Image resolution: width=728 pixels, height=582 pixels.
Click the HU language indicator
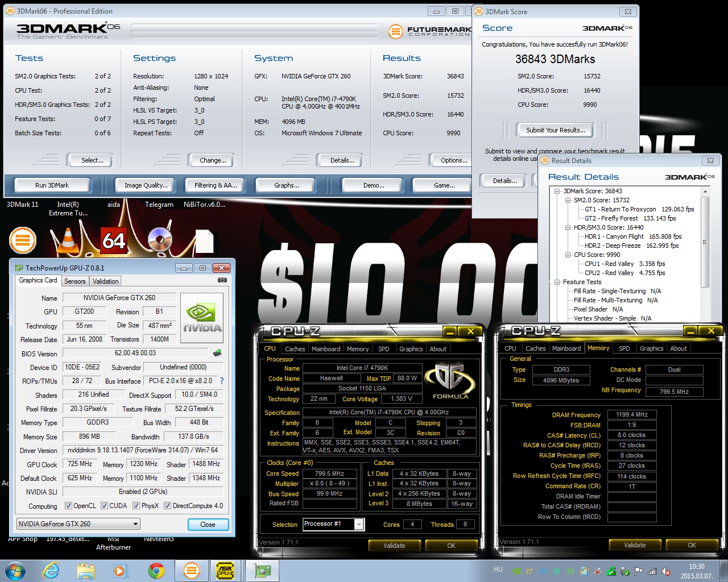tap(498, 569)
